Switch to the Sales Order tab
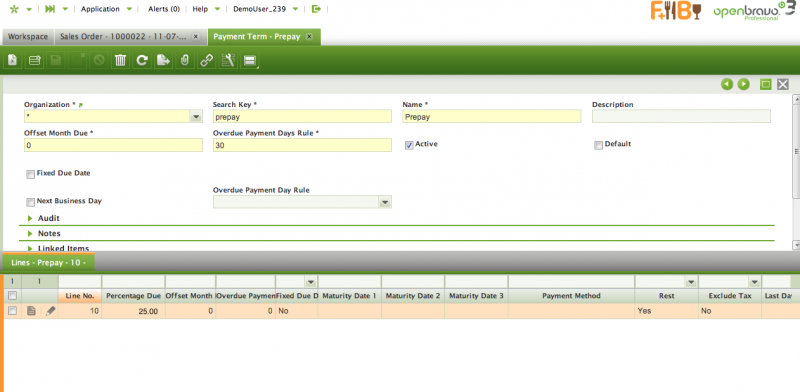Screen dimensions: 800x392 [x=122, y=37]
